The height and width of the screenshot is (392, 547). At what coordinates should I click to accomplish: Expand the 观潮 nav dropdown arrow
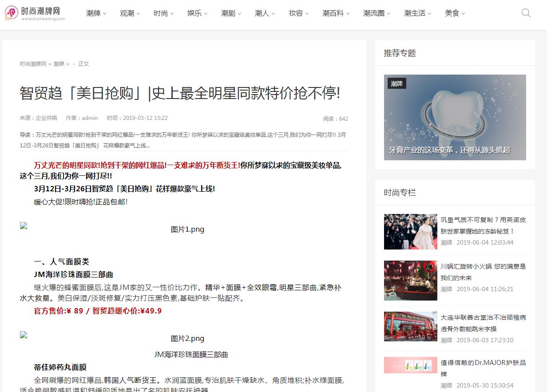coord(139,14)
